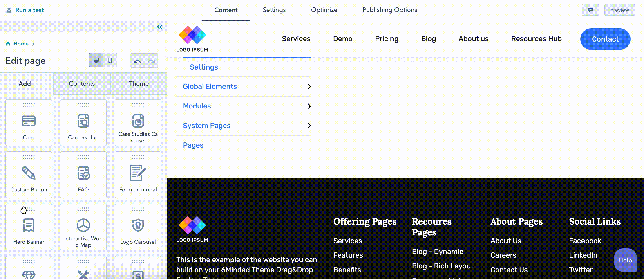Click the Card module drag handle dots

point(29,105)
